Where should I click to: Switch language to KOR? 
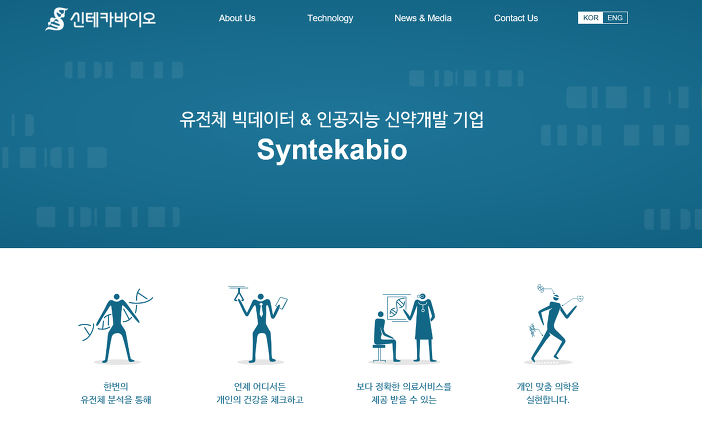591,18
